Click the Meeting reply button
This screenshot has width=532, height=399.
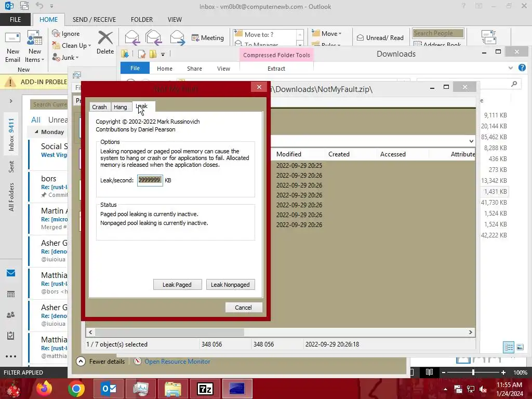[208, 37]
